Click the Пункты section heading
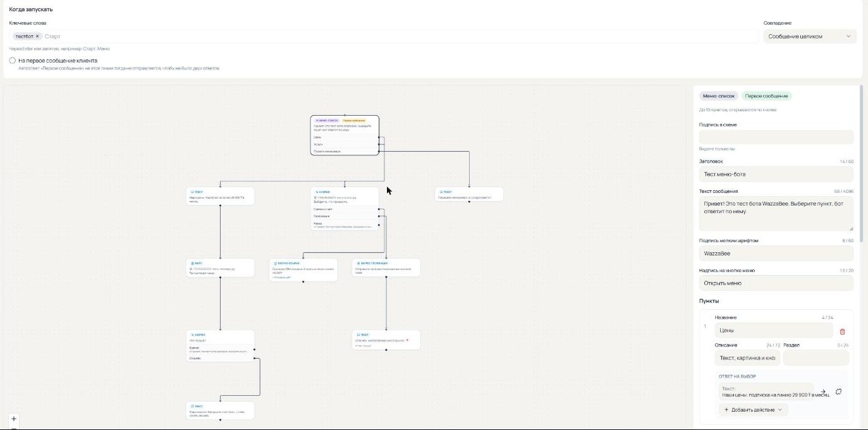Viewport: 868px width, 430px height. click(709, 301)
